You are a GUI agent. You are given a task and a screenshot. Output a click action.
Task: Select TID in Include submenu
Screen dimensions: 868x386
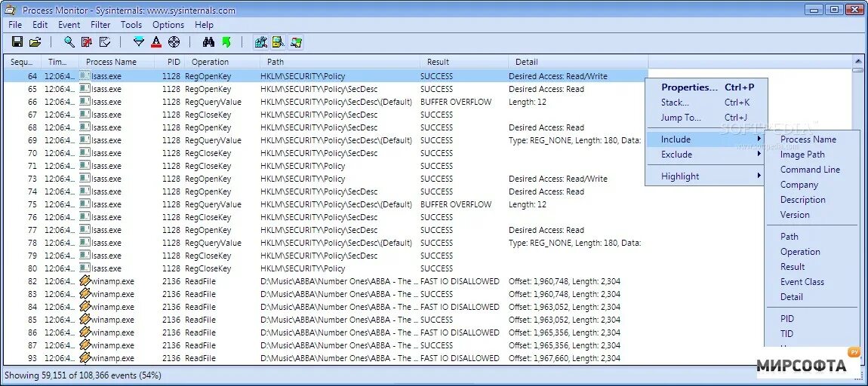[786, 333]
